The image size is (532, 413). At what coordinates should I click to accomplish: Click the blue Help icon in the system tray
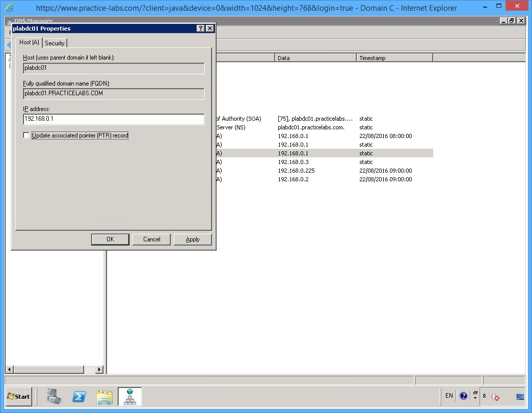[x=463, y=396]
